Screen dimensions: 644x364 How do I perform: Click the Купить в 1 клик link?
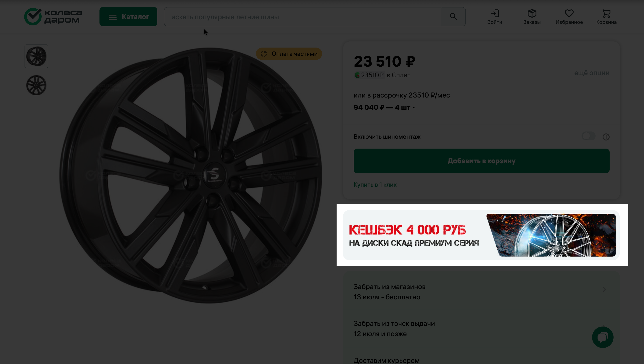click(x=375, y=185)
